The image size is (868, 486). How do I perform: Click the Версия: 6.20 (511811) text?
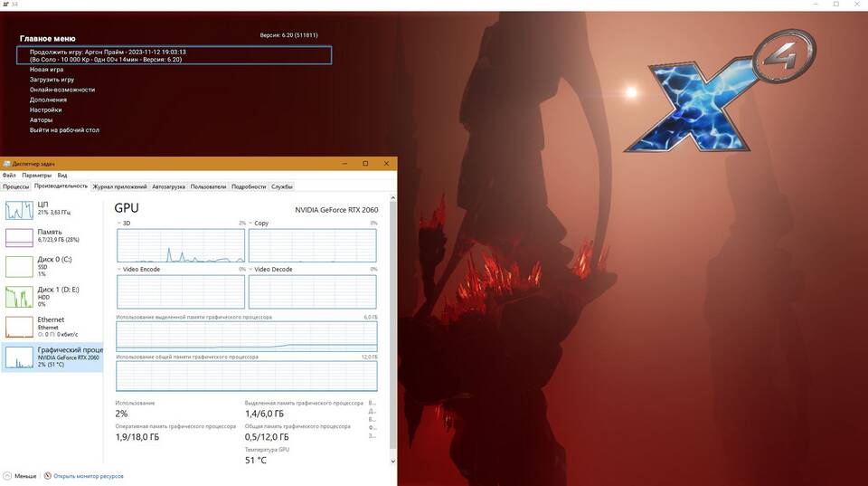[289, 35]
